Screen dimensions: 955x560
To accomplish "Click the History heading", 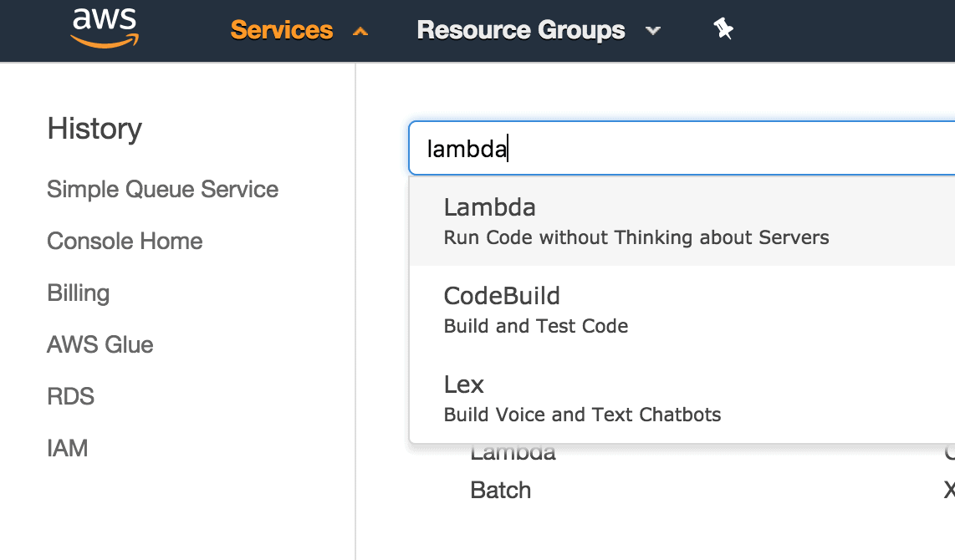I will (94, 129).
